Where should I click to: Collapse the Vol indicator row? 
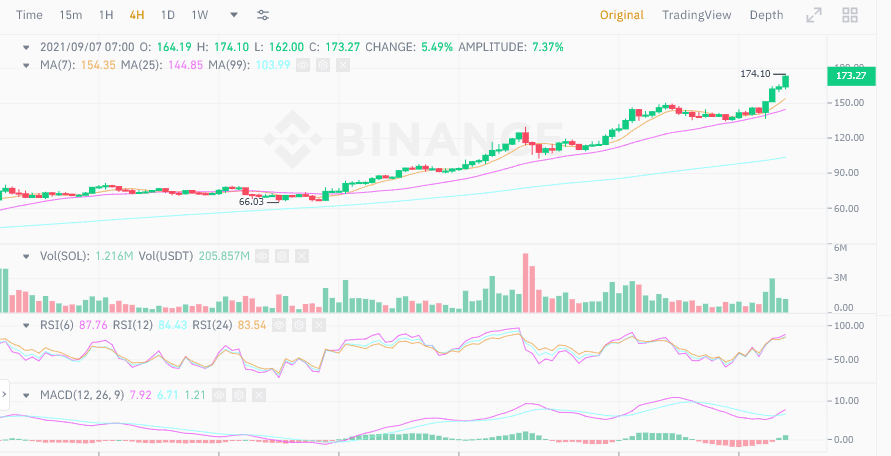click(x=26, y=256)
